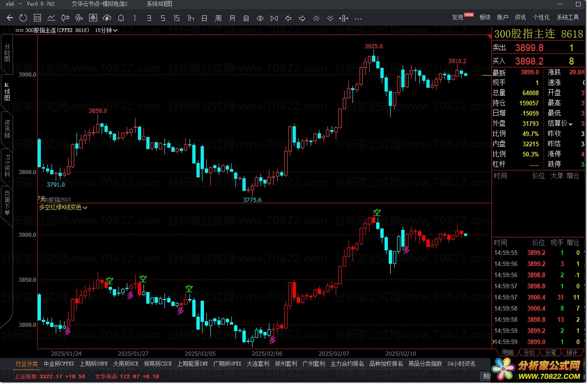This screenshot has height=384, width=588.
Task: Open the alert bell icon
Action: click(121, 18)
